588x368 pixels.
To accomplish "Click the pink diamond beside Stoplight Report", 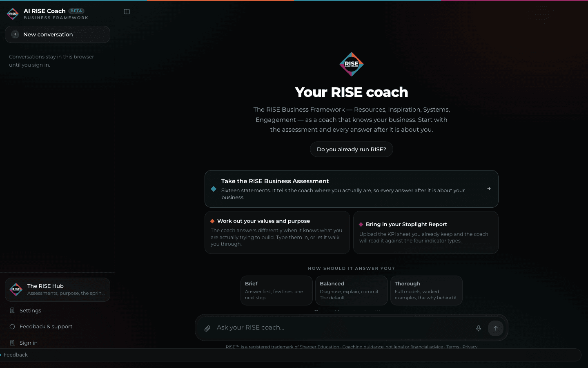I will click(361, 224).
